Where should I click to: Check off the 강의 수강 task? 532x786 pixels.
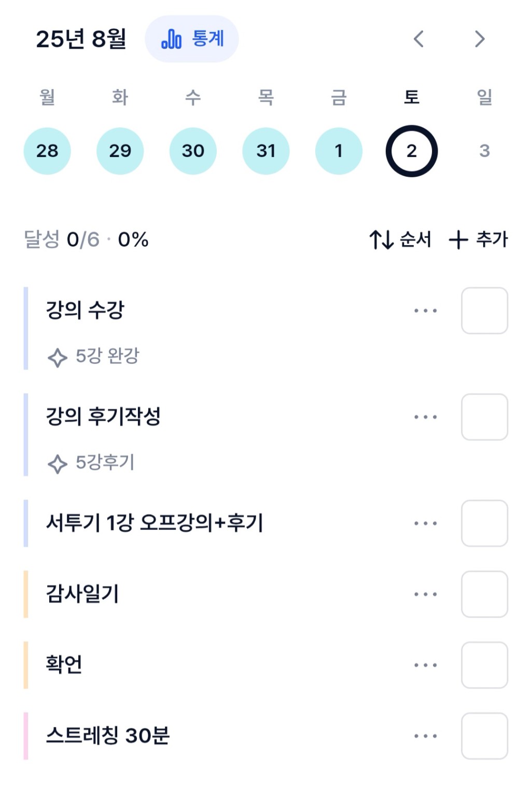[484, 311]
